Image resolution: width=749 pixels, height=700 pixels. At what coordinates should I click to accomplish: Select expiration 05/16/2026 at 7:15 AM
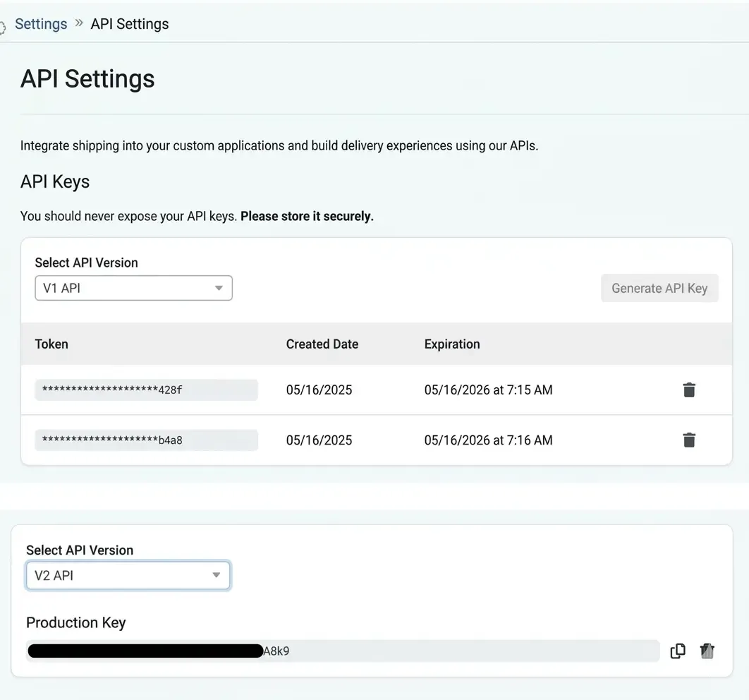[x=488, y=390]
